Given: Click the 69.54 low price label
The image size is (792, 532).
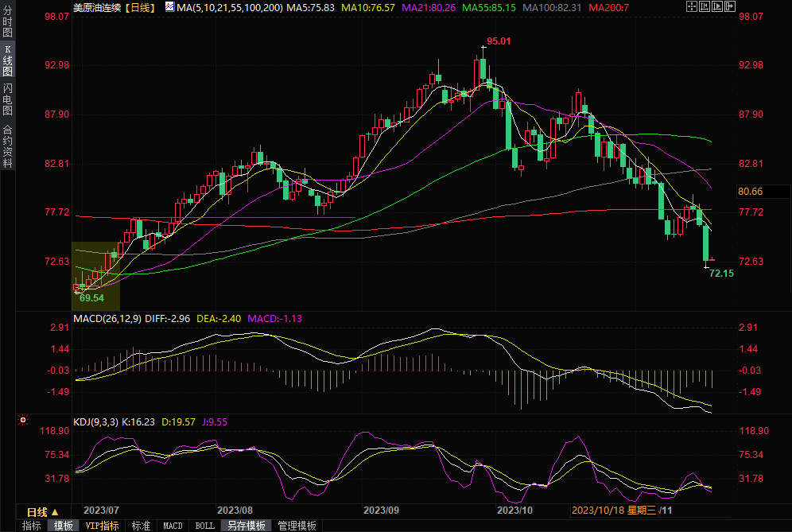Looking at the screenshot, I should (x=92, y=297).
